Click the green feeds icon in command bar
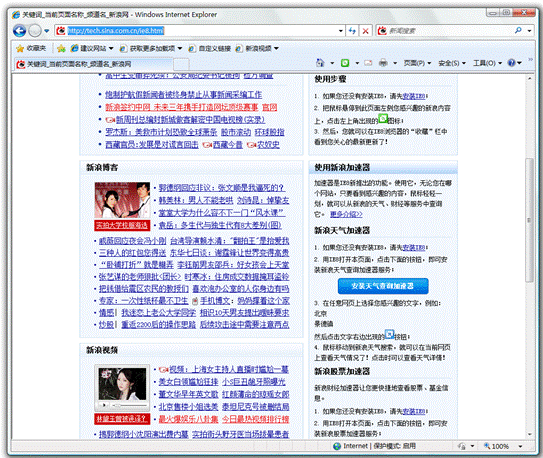This screenshot has width=543, height=458. coord(345,63)
